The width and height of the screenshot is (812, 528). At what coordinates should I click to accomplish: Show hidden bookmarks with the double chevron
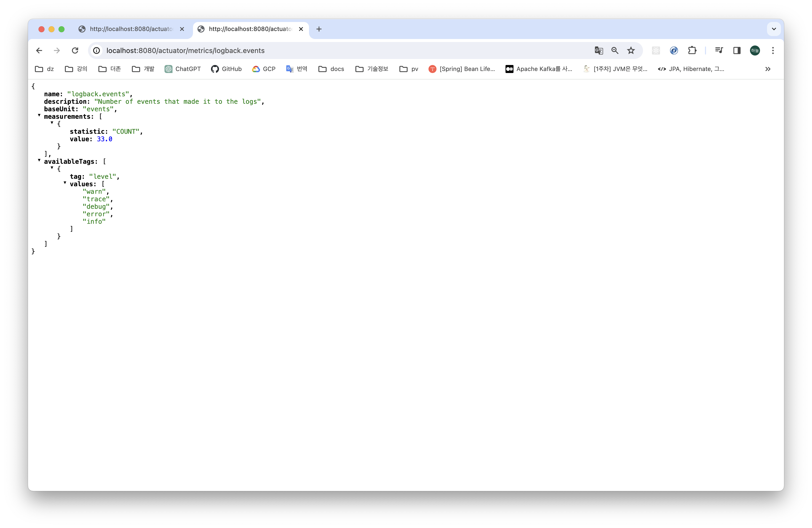[x=768, y=69]
